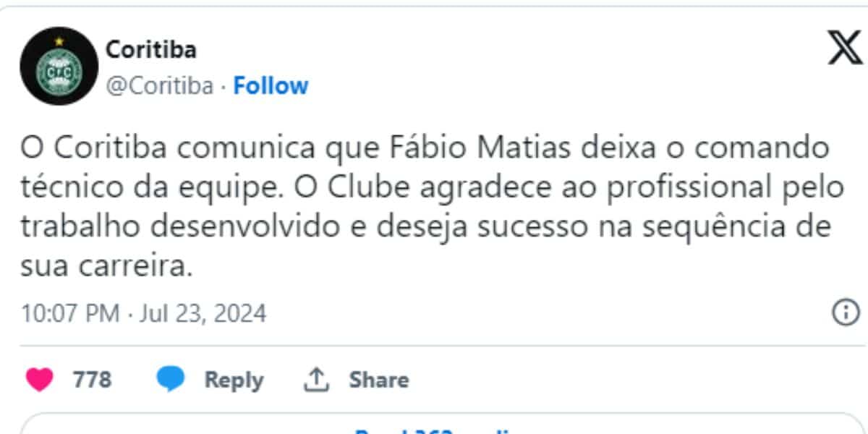Visit the @Coritiba handle link
Screen dimensions: 868x434
coord(160,86)
